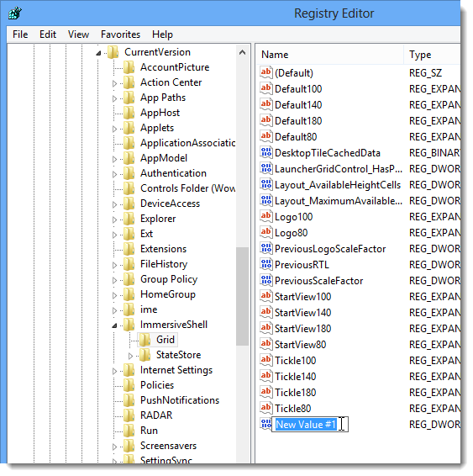
Task: Select the Controls Folder (Wow key
Action: pos(187,188)
